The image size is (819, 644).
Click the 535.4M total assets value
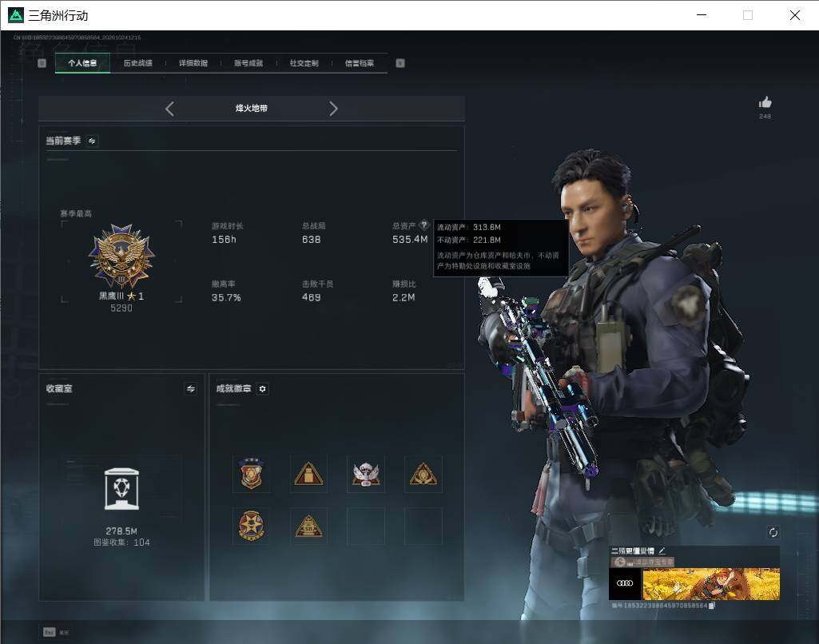click(x=410, y=239)
